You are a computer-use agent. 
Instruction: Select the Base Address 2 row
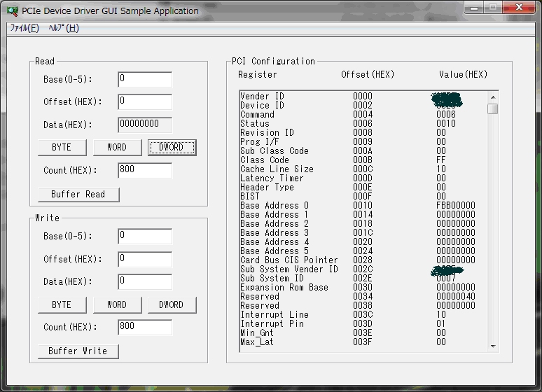coord(363,224)
